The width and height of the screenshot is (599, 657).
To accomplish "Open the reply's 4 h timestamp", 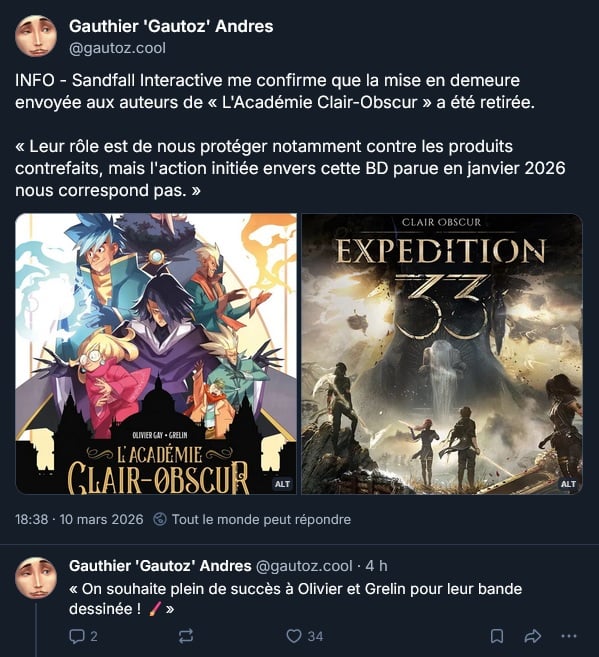I will click(377, 566).
